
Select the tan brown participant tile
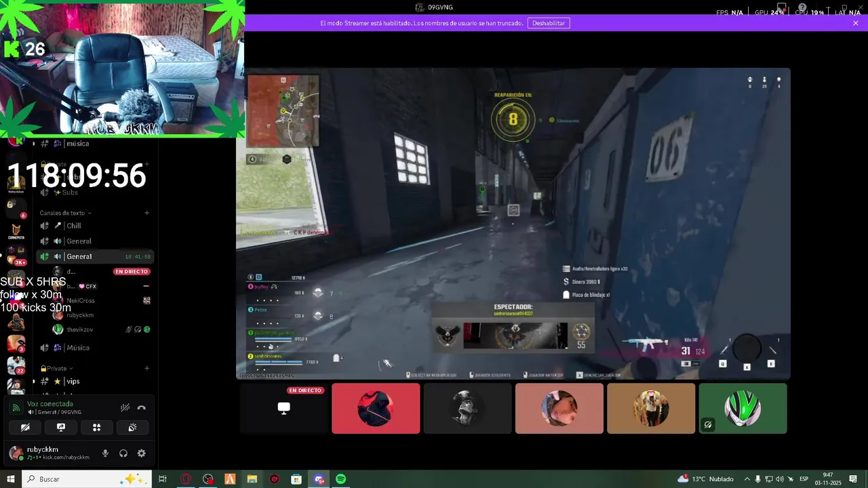pyautogui.click(x=651, y=408)
